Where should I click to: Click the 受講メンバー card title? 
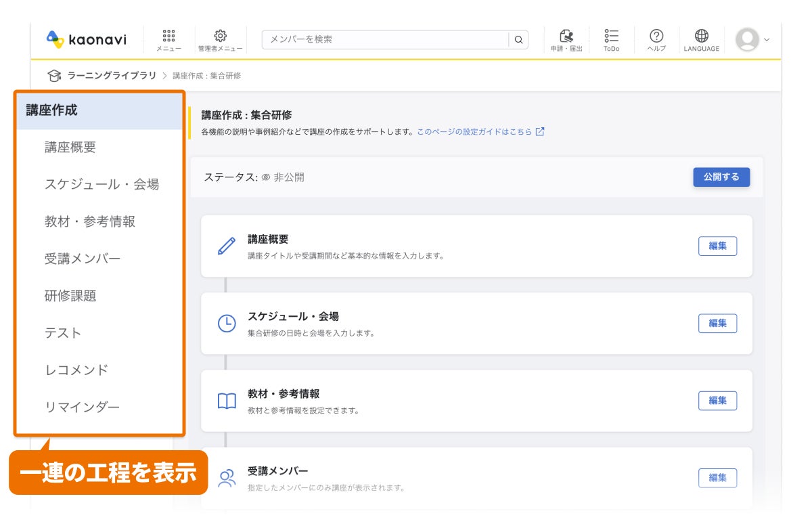[x=278, y=470]
